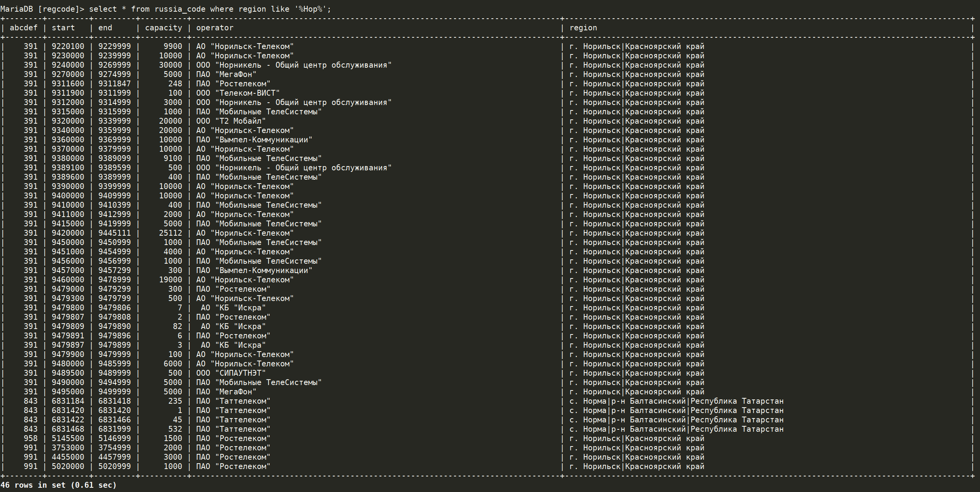Click operator ПАО "Вымпел-Коммуникации" in row 9360000
The image size is (980, 492).
255,140
